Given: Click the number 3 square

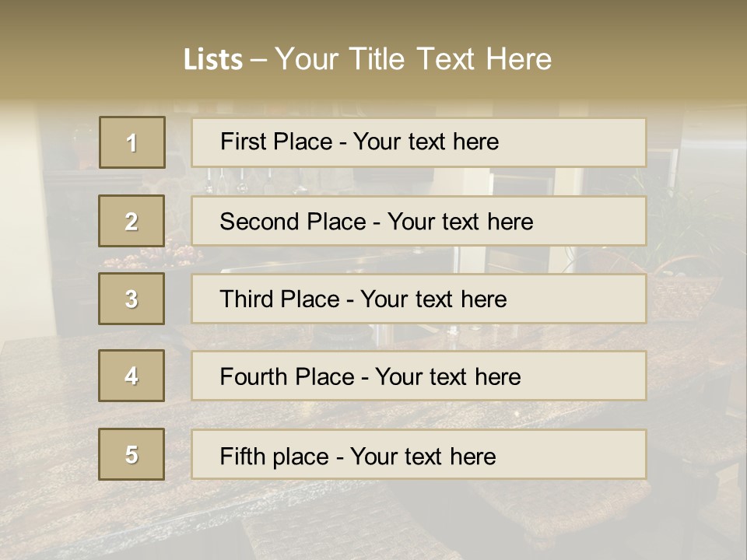Looking at the screenshot, I should (x=132, y=299).
